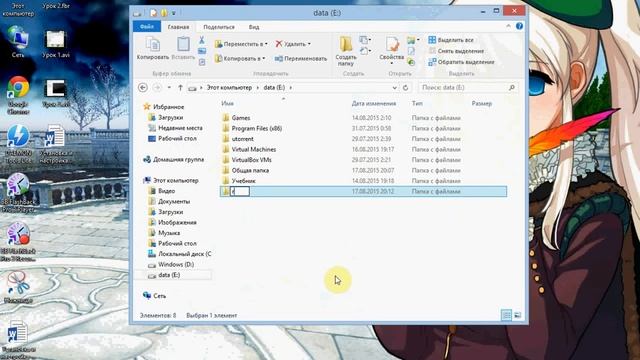Select the VirtualBox VMs folder

click(x=251, y=160)
